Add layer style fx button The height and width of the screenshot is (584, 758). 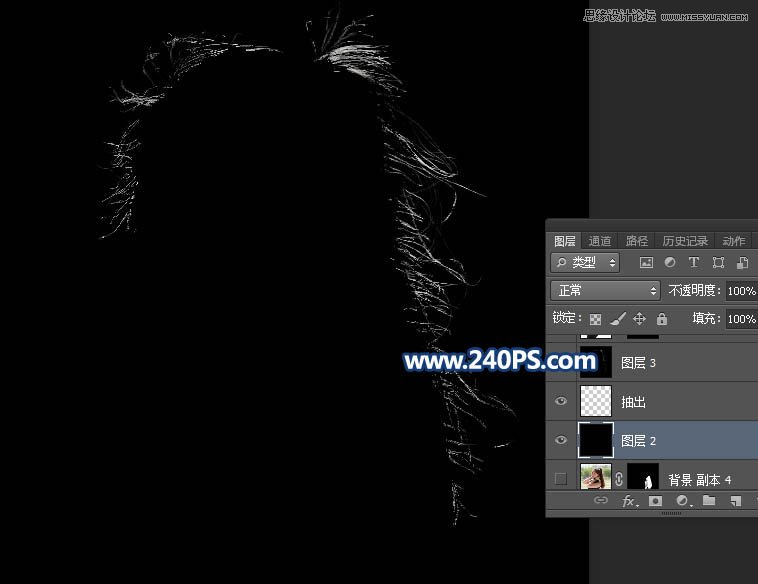click(x=629, y=501)
